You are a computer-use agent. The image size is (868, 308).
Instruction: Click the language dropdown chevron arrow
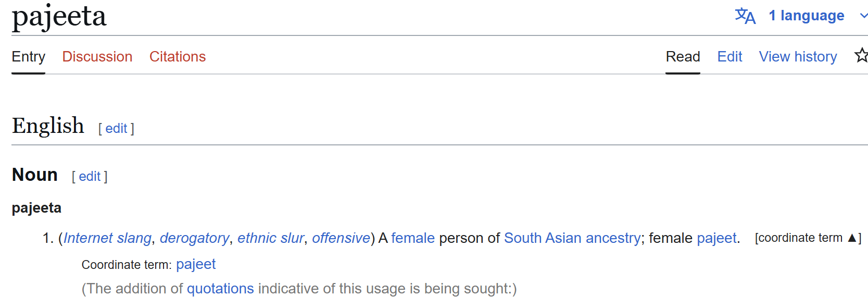pos(863,16)
